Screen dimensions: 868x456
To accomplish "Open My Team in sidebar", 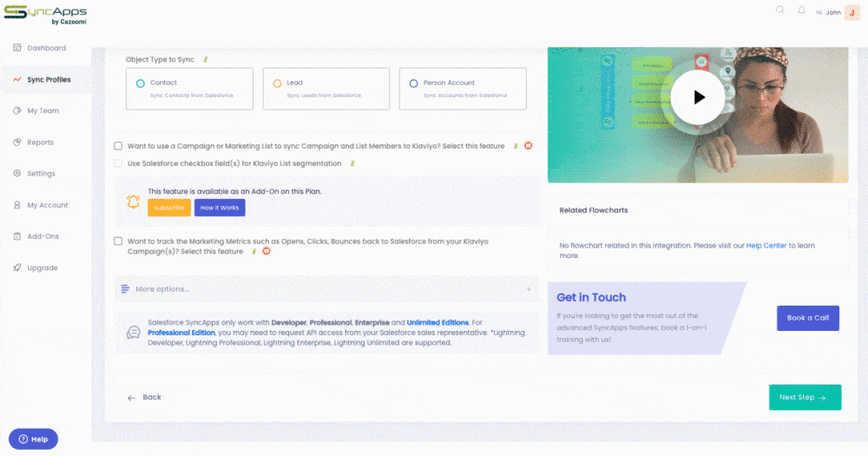I will pyautogui.click(x=43, y=111).
